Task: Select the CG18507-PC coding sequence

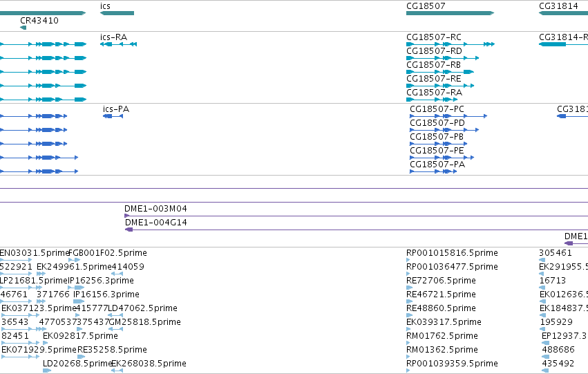Action: 448,116
